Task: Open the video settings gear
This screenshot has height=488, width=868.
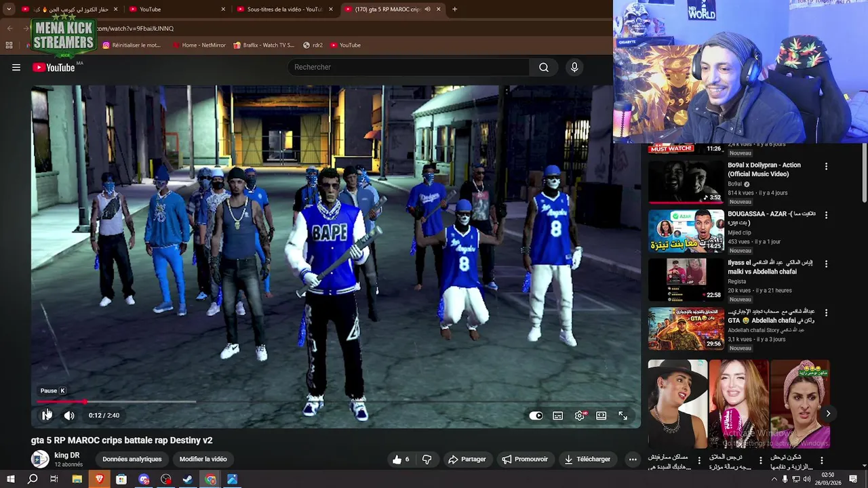Action: [579, 415]
